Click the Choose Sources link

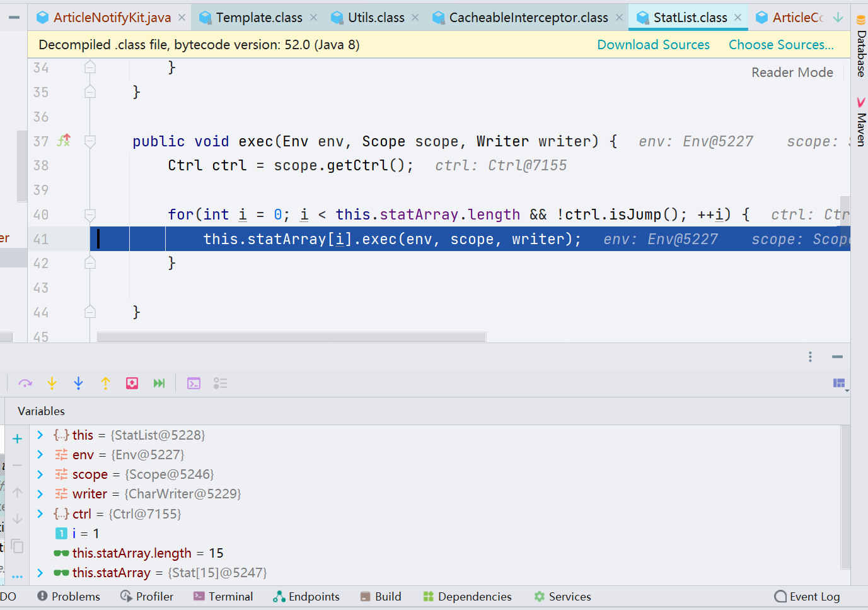(780, 45)
